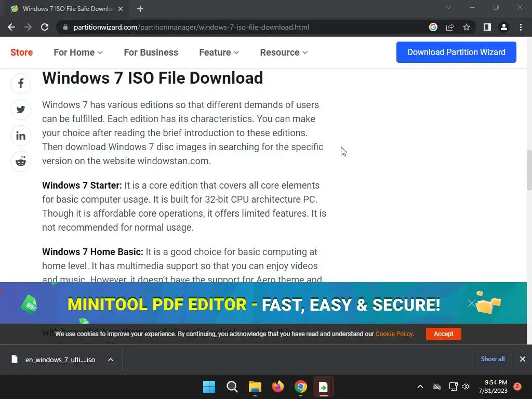Open Store menu item
This screenshot has height=399, width=532.
coord(22,52)
